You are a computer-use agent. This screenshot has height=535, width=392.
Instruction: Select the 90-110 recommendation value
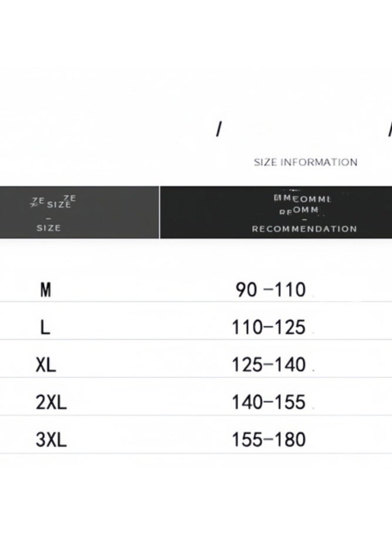point(270,290)
